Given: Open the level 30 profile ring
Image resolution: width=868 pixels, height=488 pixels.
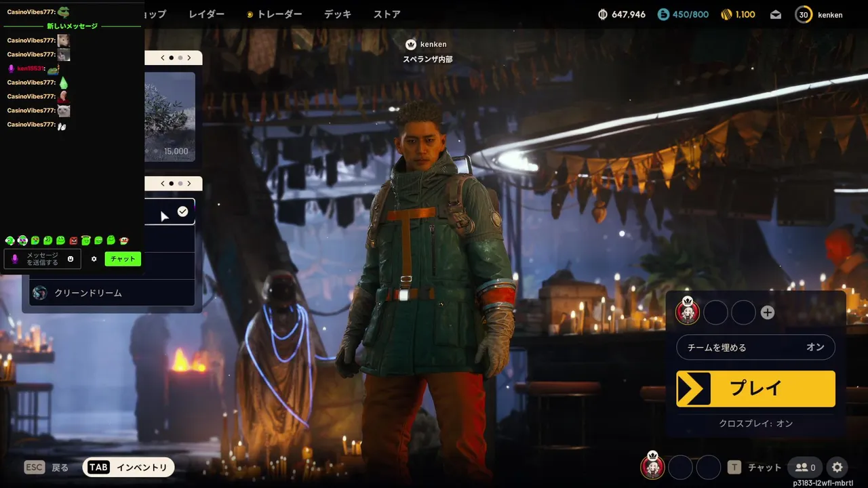Looking at the screenshot, I should pos(804,14).
